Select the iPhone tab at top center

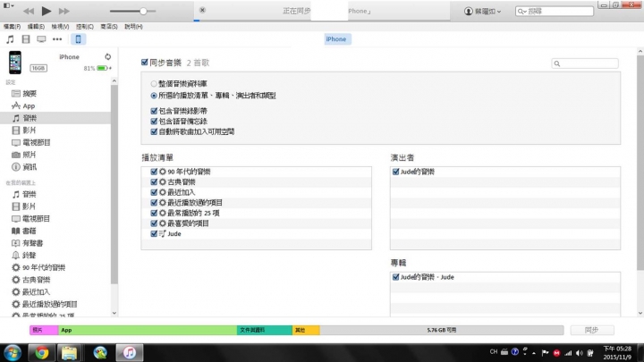[336, 39]
